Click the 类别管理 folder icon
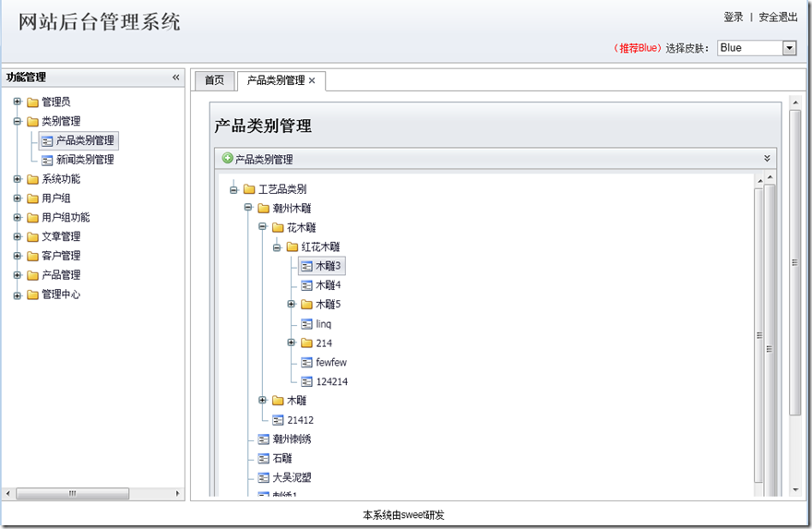The image size is (812, 529). pyautogui.click(x=32, y=121)
